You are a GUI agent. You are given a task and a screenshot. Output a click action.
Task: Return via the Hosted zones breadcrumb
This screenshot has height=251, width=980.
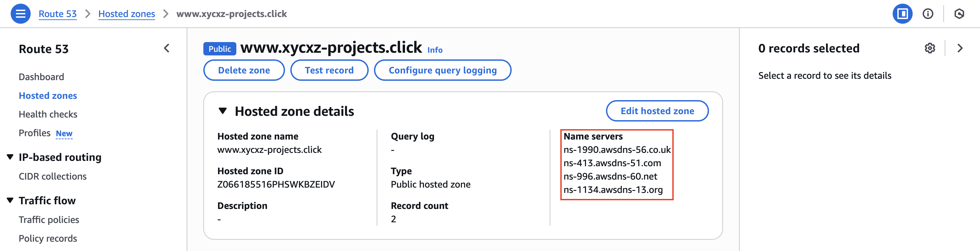[x=127, y=14]
